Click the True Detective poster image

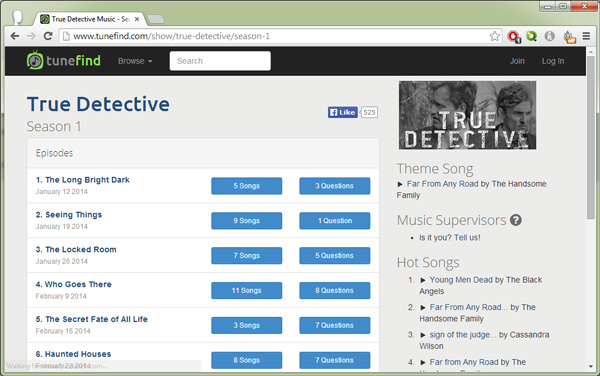tap(467, 115)
